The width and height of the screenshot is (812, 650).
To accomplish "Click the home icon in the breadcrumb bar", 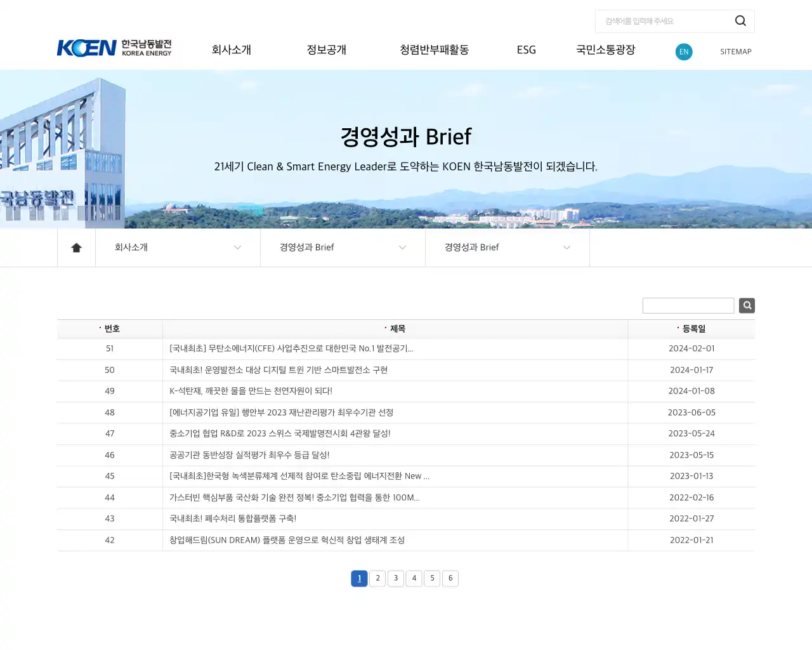I will point(76,248).
